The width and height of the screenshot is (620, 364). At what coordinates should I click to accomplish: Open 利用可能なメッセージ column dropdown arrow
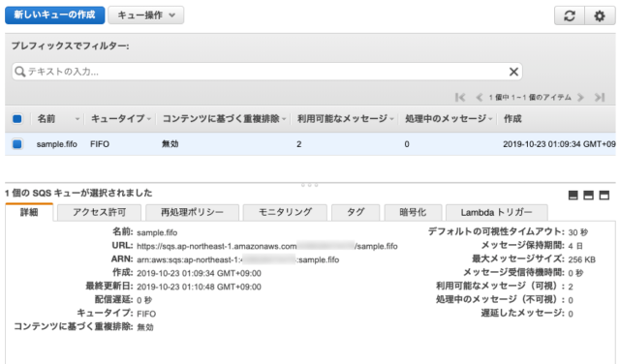[x=391, y=119]
